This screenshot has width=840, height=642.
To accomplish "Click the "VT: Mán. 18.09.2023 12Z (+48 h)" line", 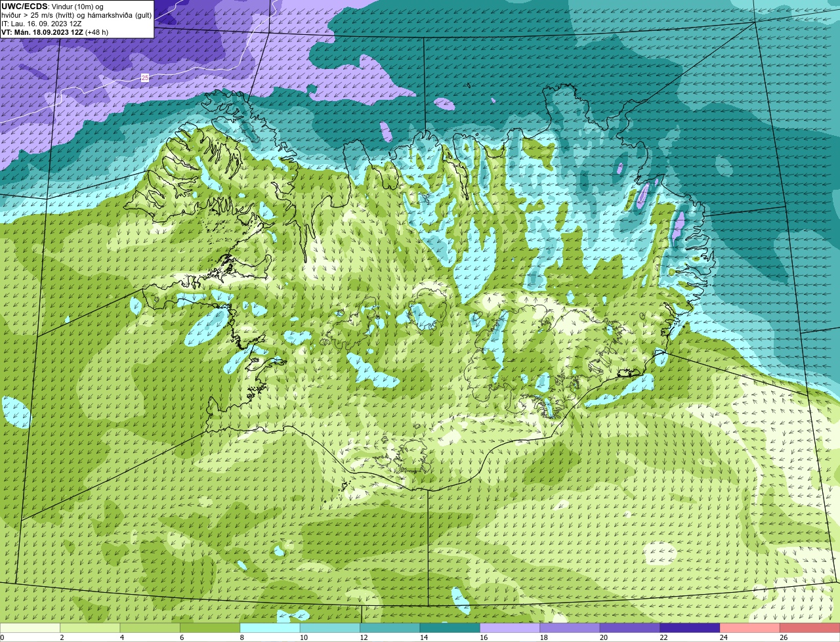I will click(x=55, y=32).
